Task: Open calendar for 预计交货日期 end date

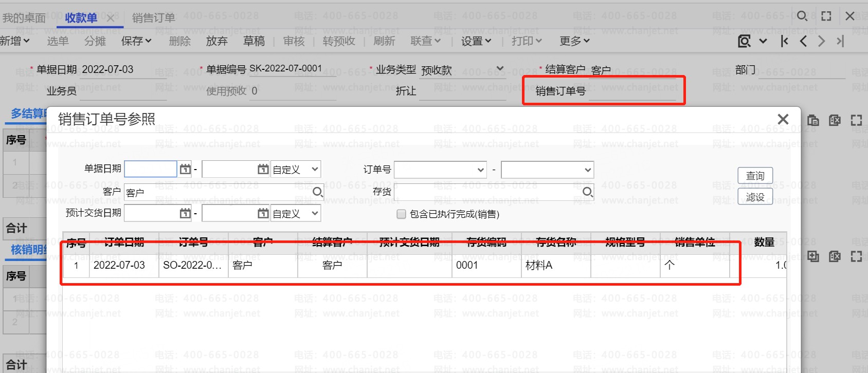Action: pos(263,213)
